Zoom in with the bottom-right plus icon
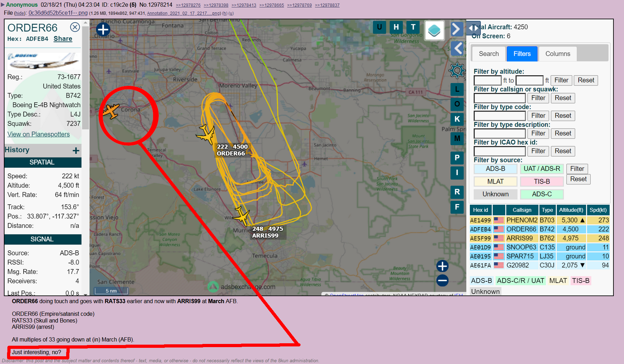 click(x=442, y=266)
